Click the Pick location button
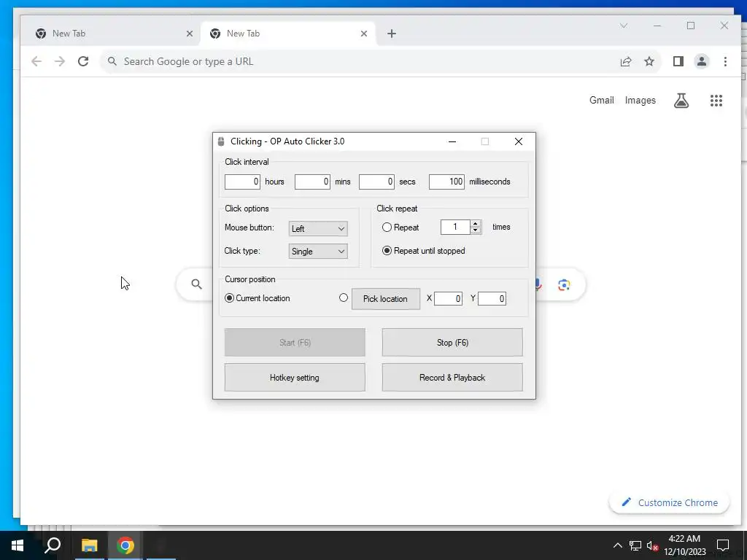747x560 pixels. tap(386, 299)
